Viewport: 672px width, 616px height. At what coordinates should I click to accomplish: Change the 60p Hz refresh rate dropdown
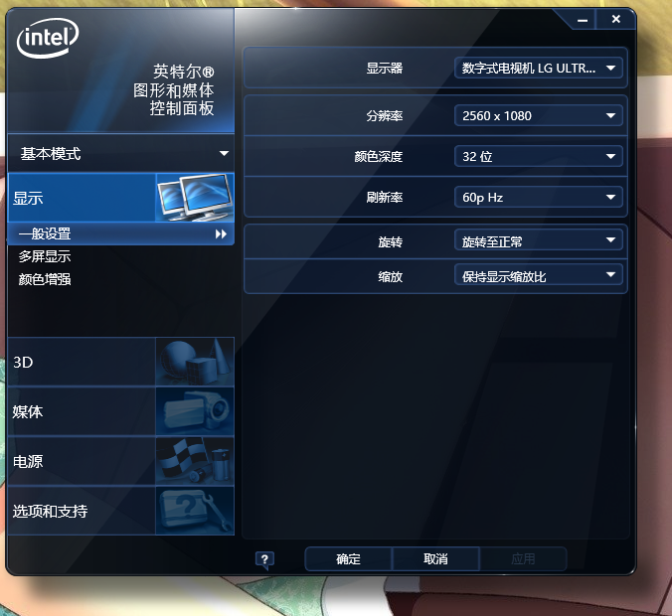(538, 197)
